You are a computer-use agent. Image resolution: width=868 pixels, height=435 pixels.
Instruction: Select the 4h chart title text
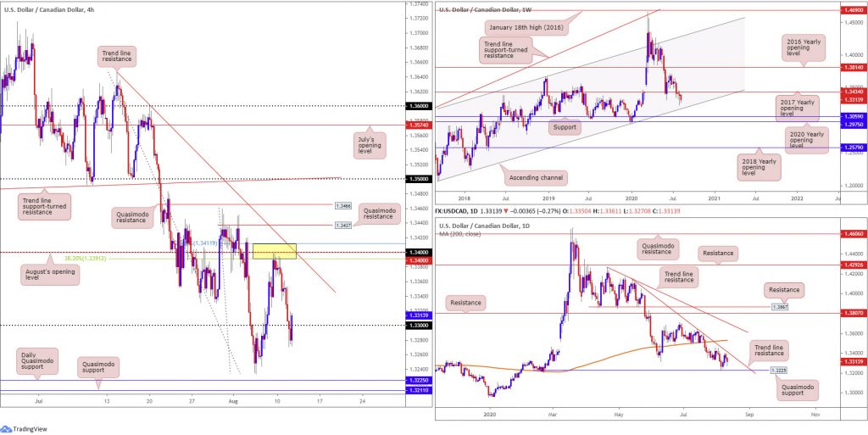coord(48,9)
